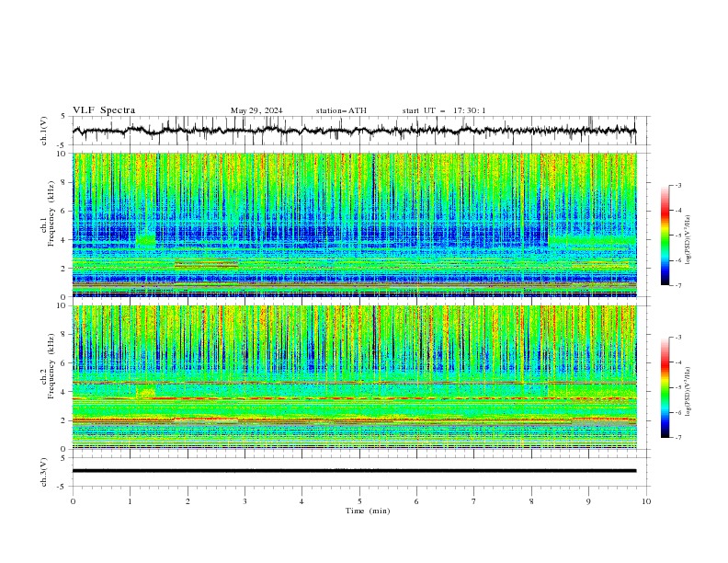Viewport: 728px width, 563px height.
Task: Click the ch.1 spectrogram panel
Action: (x=355, y=224)
